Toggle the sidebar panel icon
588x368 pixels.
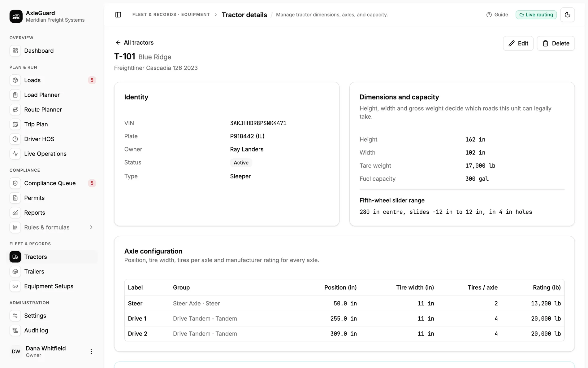(118, 15)
